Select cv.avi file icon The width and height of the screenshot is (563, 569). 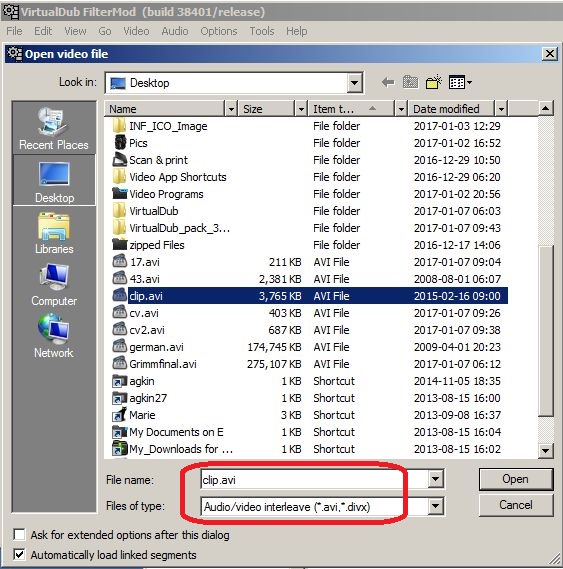[x=119, y=312]
